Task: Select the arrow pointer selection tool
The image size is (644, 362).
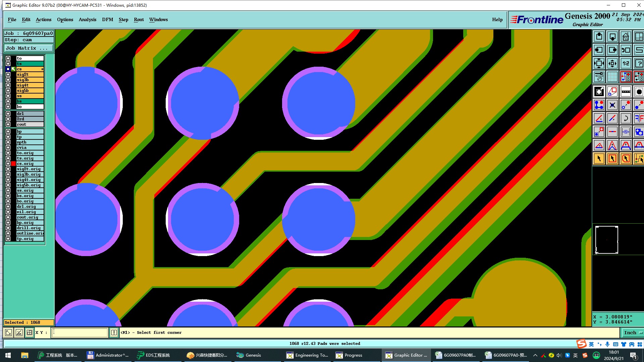Action: [x=599, y=159]
